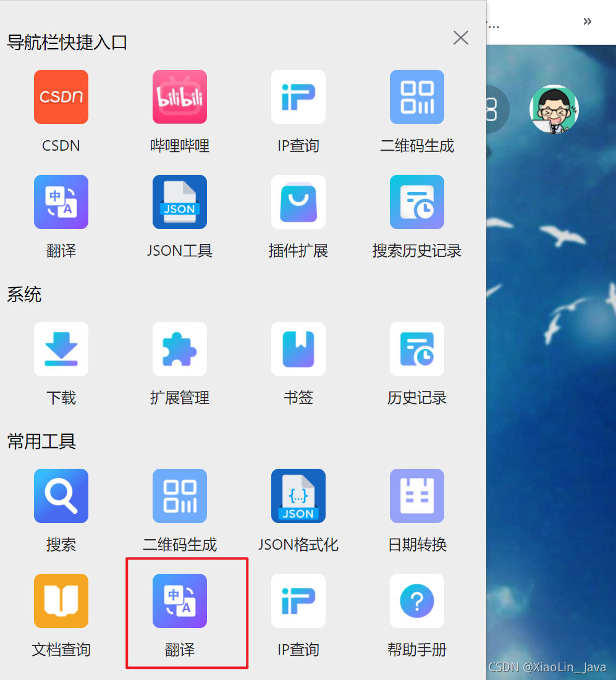Screen dimensions: 616x680
Task: Open the JSON格式化 tool icon
Action: point(298,496)
